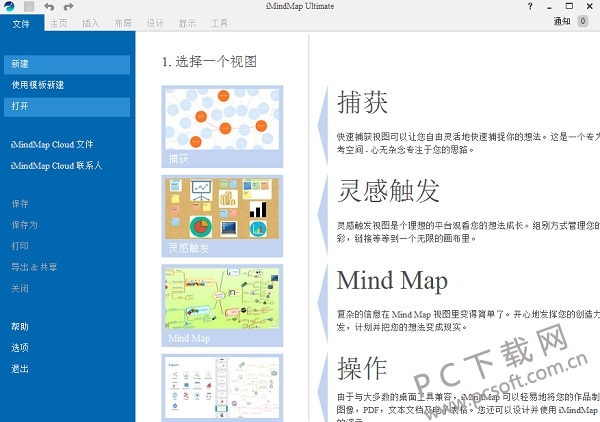Select 新建 in the file sidebar

point(67,64)
